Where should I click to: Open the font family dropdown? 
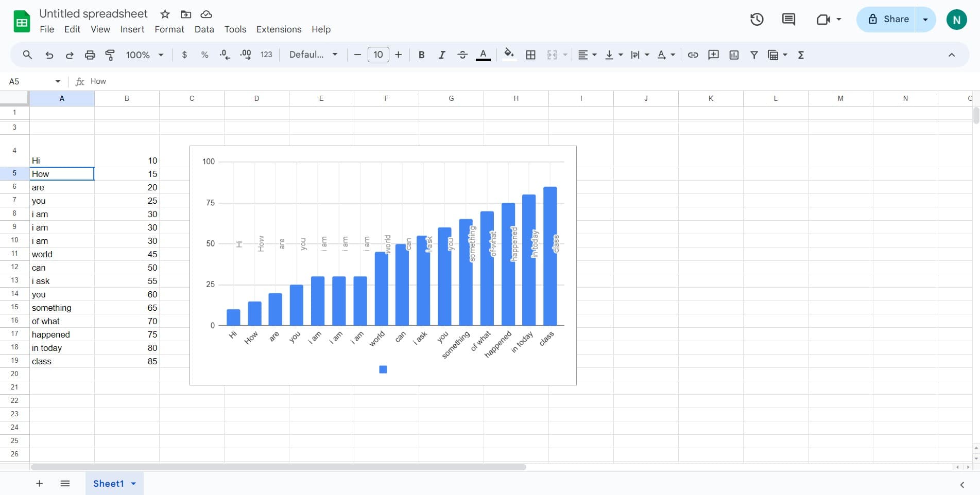pos(313,55)
